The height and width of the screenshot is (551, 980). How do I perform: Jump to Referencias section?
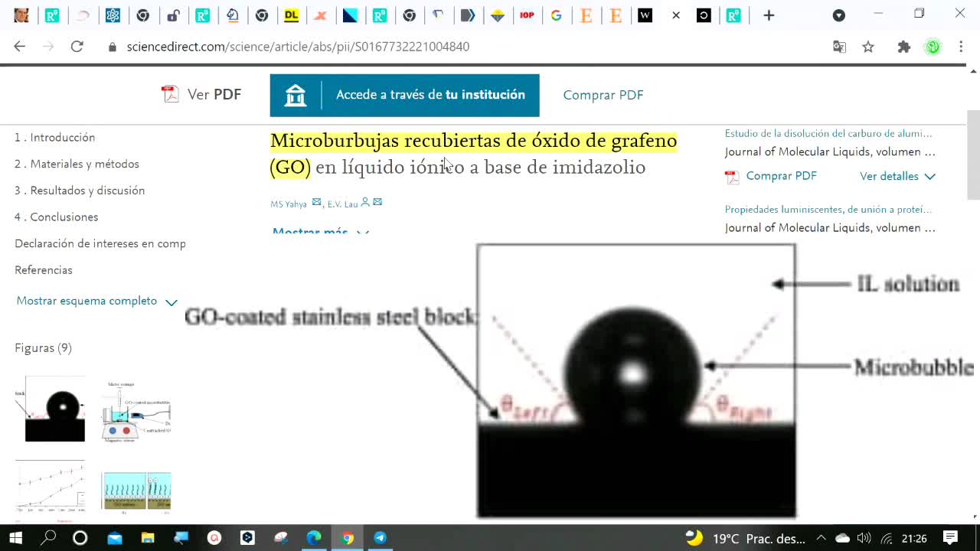click(44, 270)
